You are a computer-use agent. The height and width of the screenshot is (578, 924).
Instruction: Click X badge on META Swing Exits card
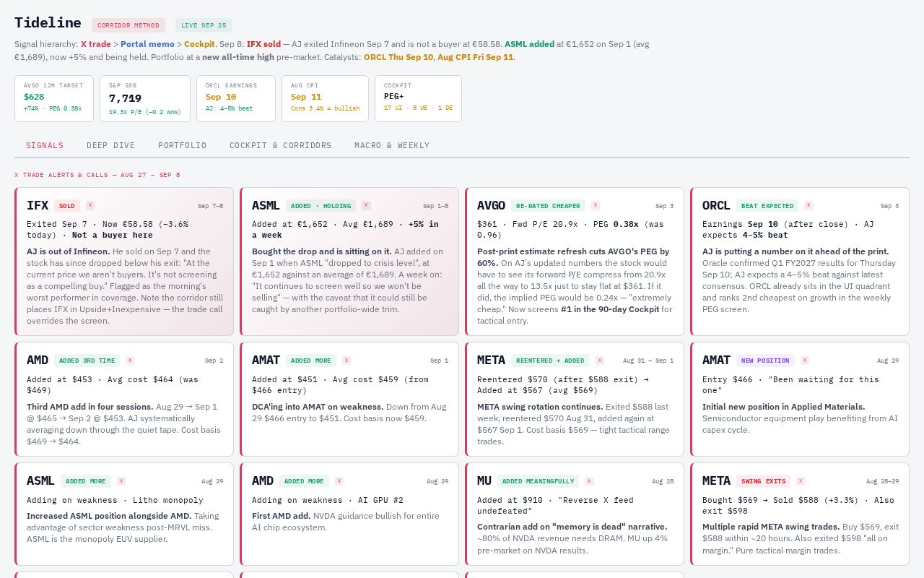pos(801,480)
